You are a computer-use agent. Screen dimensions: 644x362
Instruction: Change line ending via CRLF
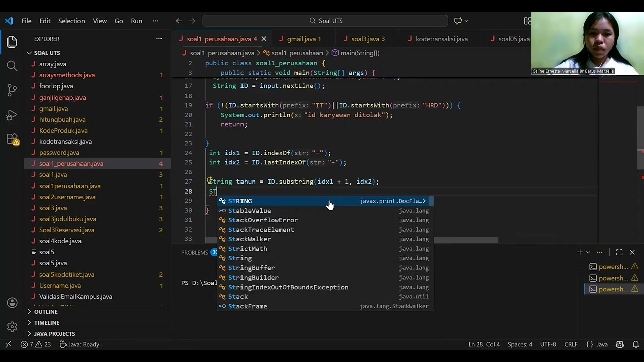tap(571, 344)
